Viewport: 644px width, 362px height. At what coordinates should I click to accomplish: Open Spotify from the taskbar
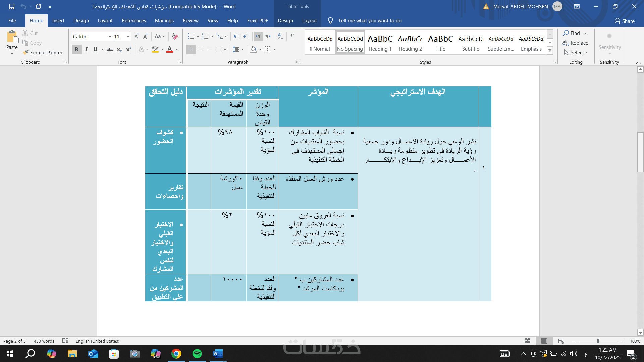point(197,354)
